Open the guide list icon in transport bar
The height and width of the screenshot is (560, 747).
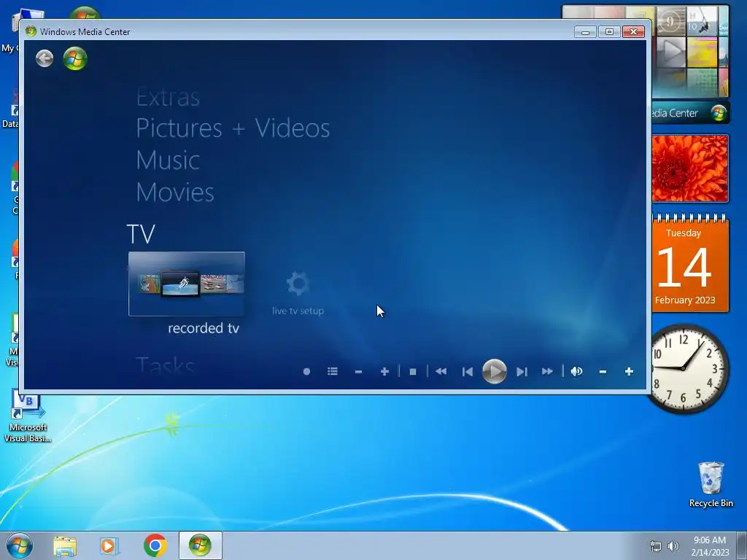tap(333, 371)
